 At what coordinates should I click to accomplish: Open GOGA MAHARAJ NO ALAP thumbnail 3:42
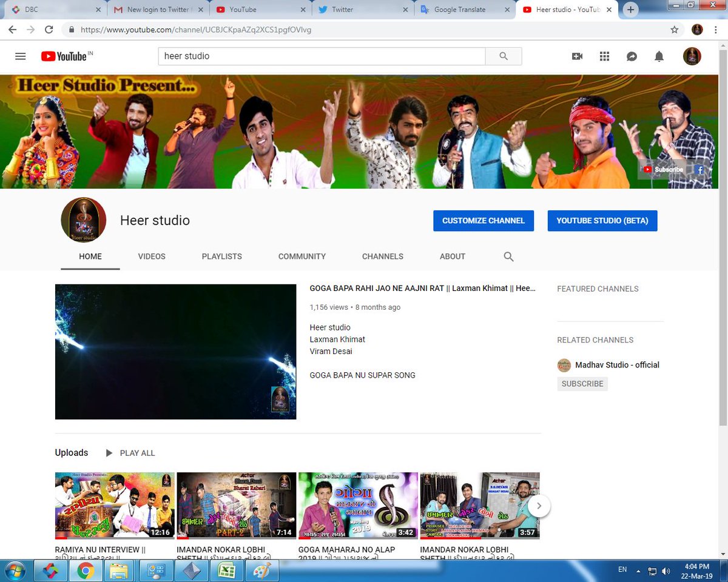click(x=358, y=506)
